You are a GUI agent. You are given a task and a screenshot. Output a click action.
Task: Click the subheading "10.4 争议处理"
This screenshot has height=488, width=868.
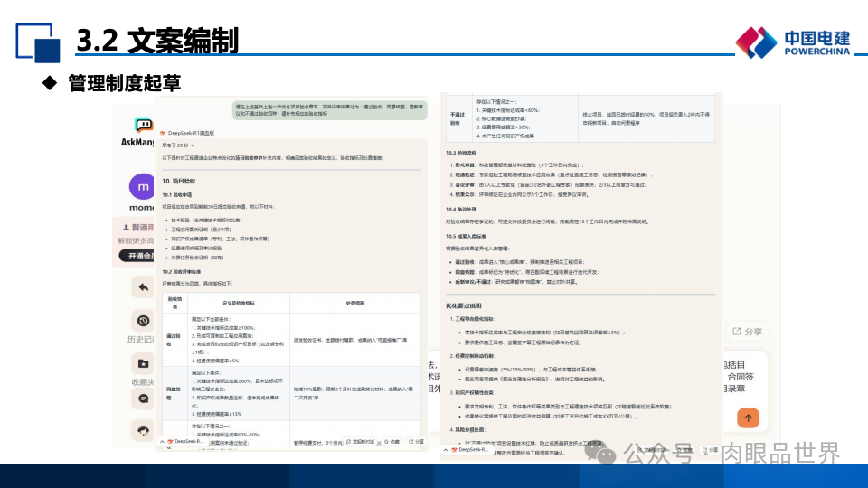tap(461, 209)
